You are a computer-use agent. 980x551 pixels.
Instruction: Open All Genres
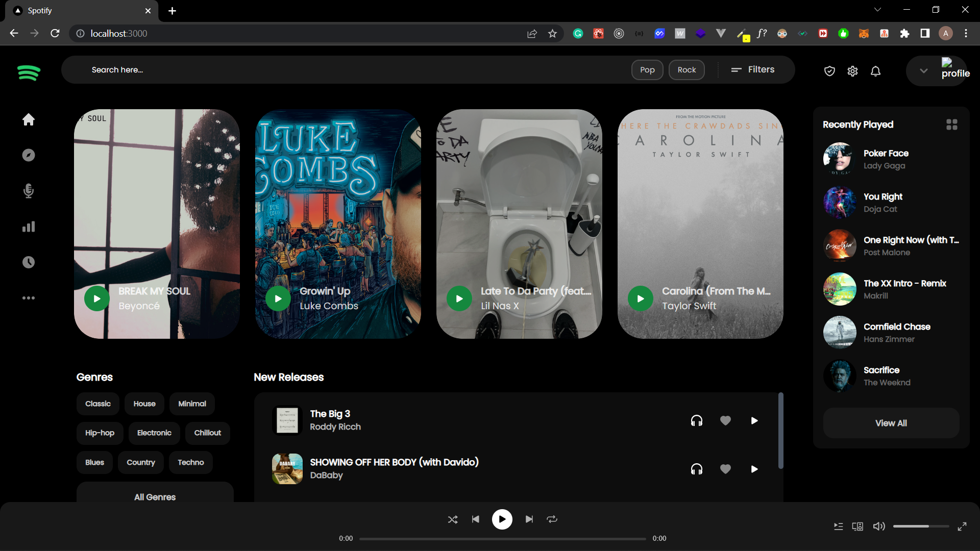[155, 497]
